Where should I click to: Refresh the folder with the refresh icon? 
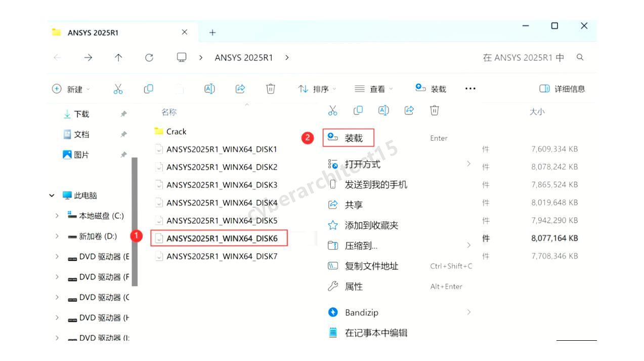pyautogui.click(x=149, y=57)
